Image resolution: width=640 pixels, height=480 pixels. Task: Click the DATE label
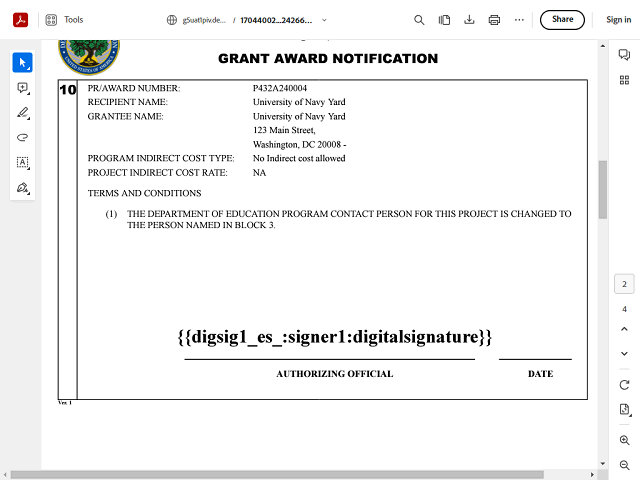tap(540, 374)
